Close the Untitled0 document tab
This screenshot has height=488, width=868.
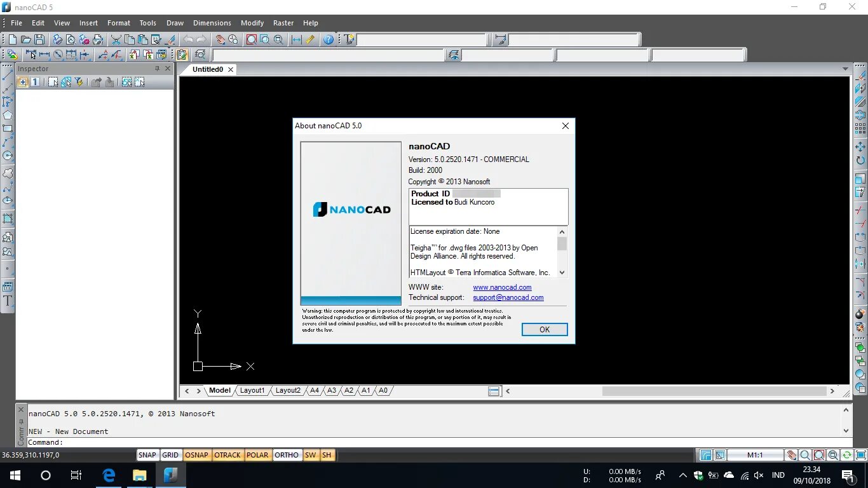231,69
